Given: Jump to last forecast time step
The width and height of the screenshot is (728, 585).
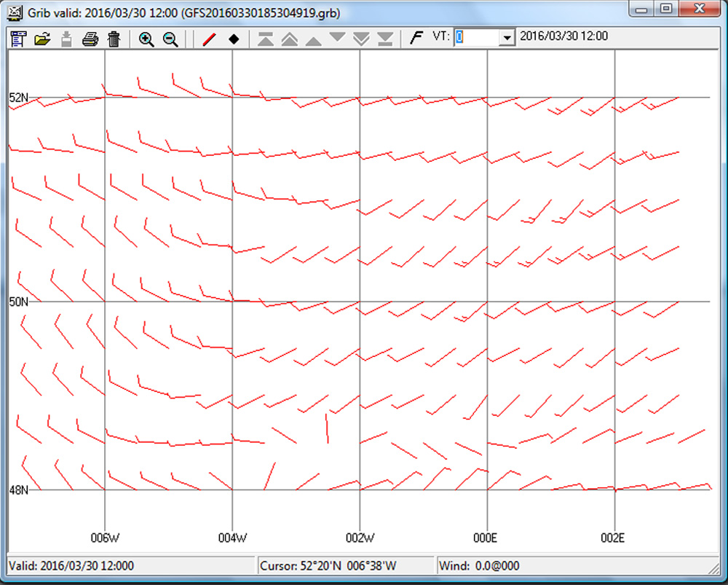Looking at the screenshot, I should point(385,39).
